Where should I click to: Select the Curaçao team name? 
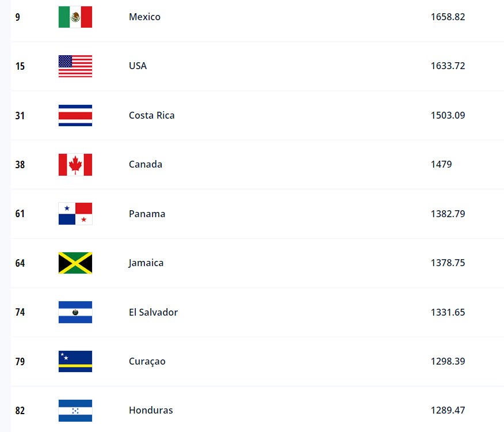tap(147, 362)
